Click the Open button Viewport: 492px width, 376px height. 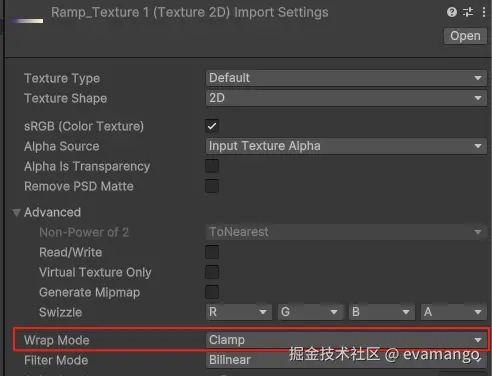click(x=465, y=36)
